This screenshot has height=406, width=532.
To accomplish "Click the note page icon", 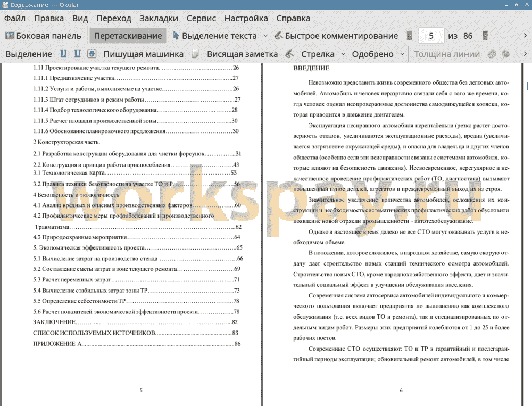I will (x=195, y=54).
